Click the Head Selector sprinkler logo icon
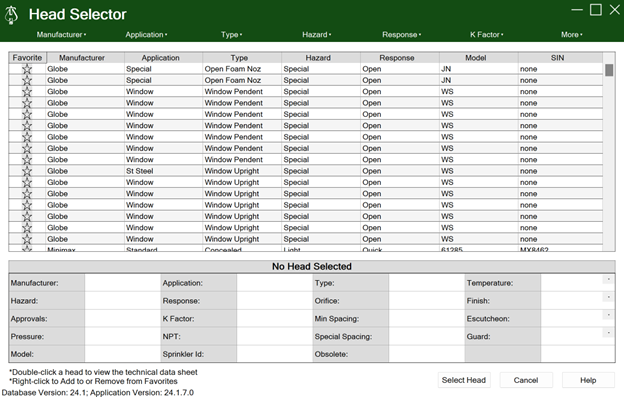This screenshot has height=397, width=624. click(x=11, y=15)
